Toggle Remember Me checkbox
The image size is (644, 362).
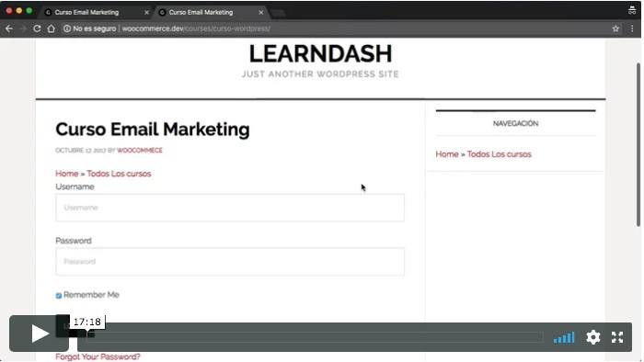59,296
